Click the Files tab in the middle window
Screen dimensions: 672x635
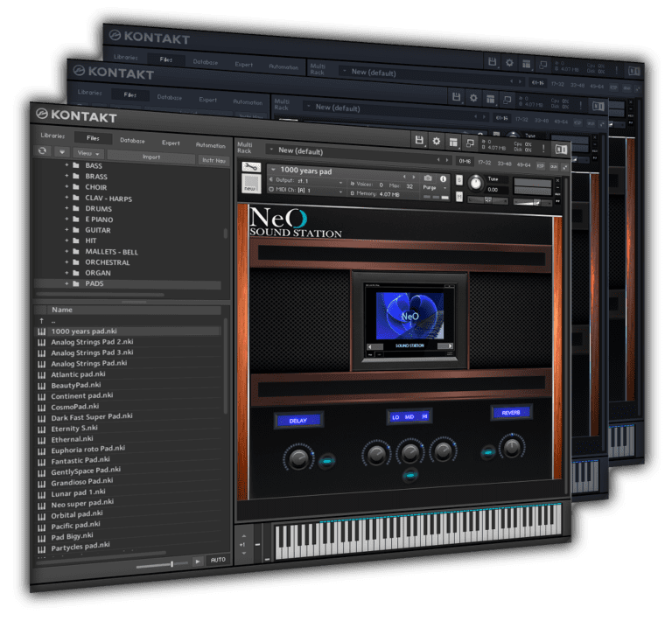tap(129, 94)
